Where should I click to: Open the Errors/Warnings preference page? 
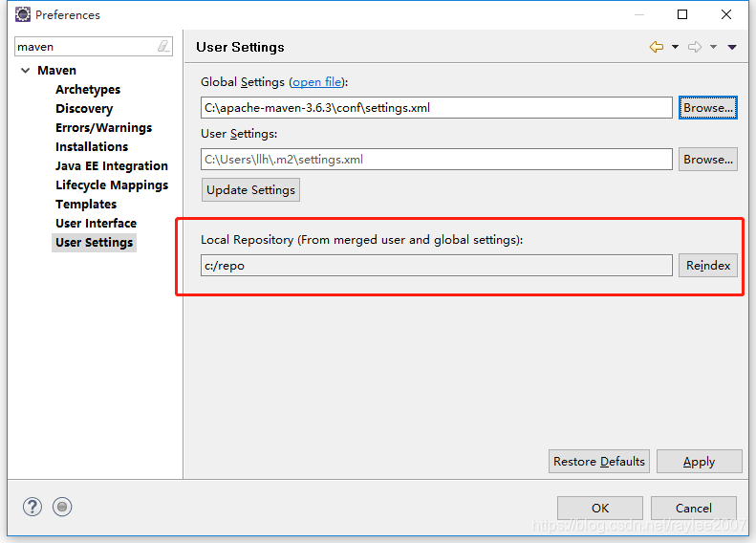coord(103,128)
